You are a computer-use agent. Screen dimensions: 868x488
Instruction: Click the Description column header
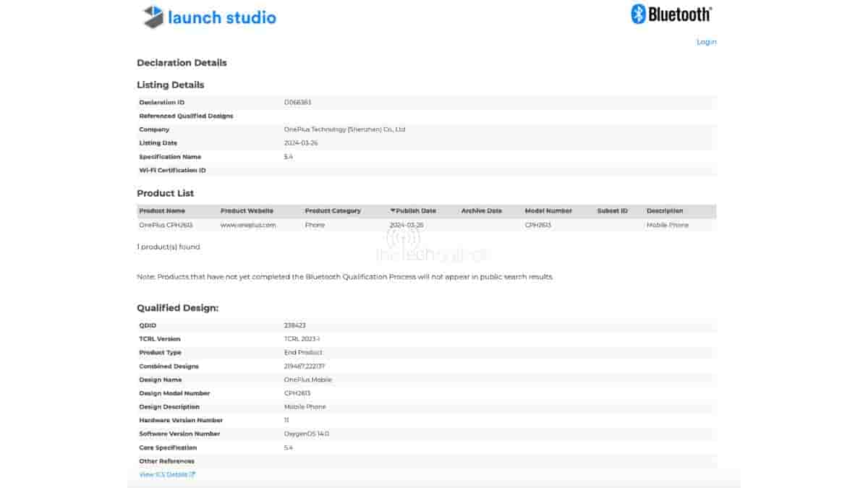[x=666, y=210]
